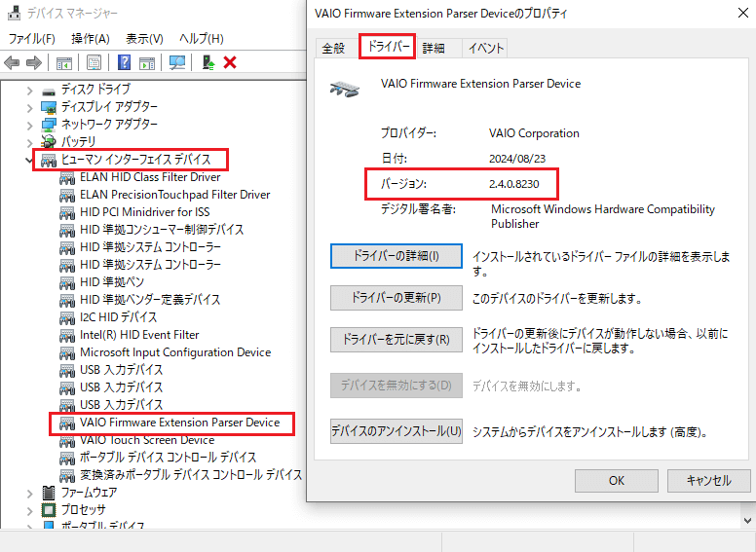The image size is (756, 552).
Task: Expand the バッテリ node
Action: pyautogui.click(x=30, y=142)
